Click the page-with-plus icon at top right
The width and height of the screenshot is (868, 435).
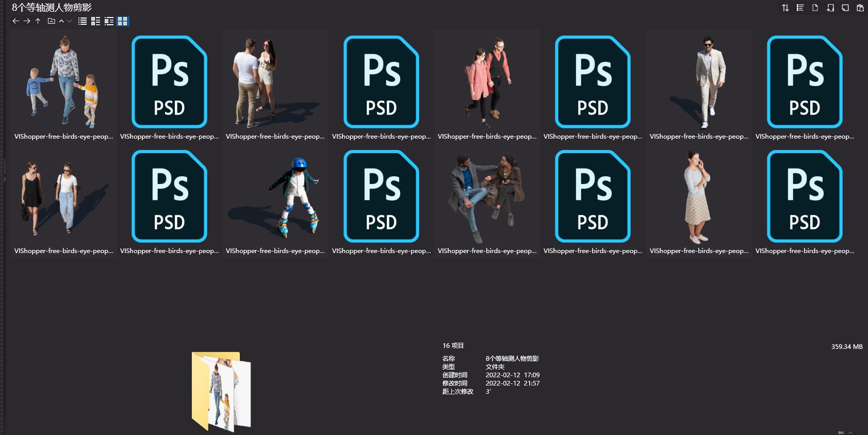(830, 8)
